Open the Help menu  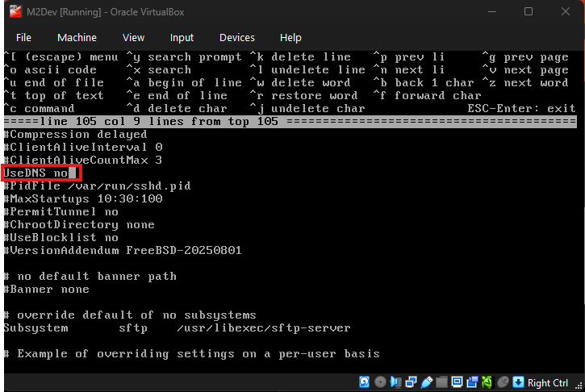pyautogui.click(x=290, y=38)
